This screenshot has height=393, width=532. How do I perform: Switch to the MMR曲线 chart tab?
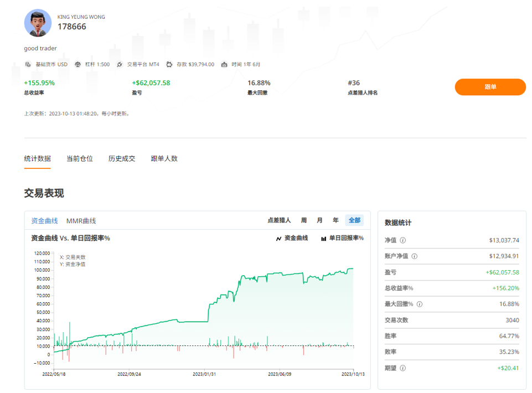pyautogui.click(x=81, y=221)
